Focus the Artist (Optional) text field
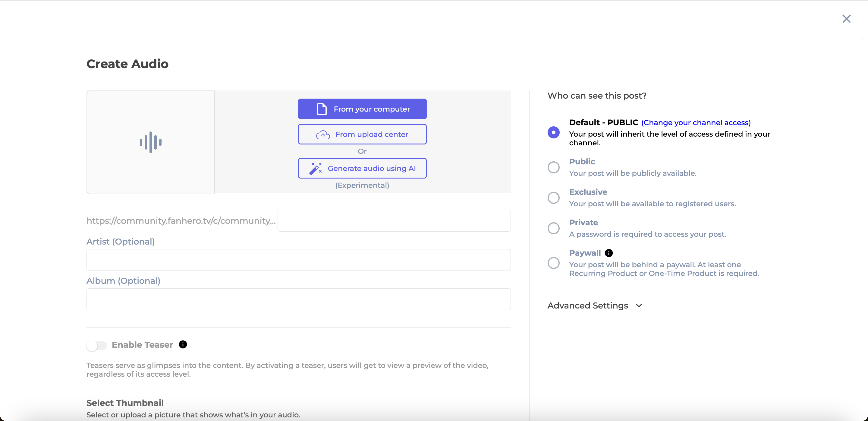The width and height of the screenshot is (868, 421). [299, 260]
